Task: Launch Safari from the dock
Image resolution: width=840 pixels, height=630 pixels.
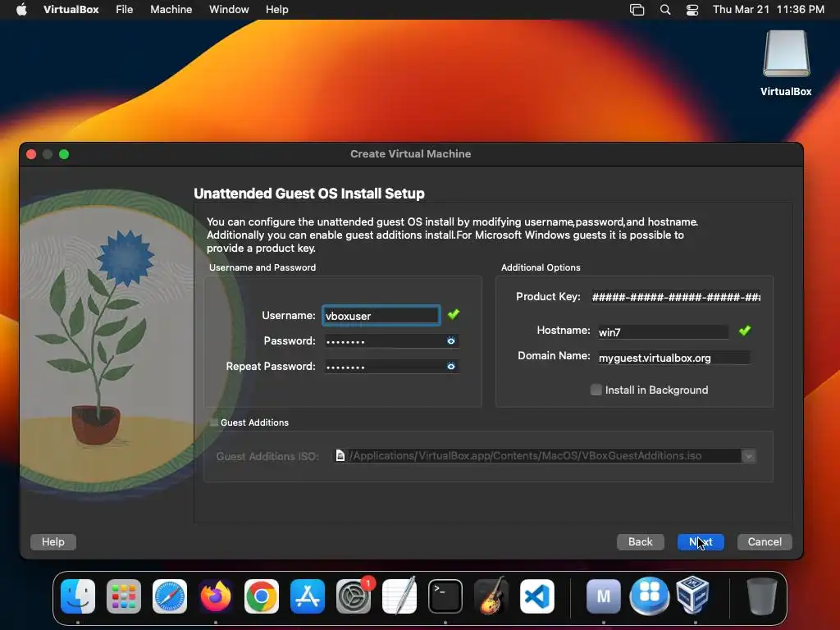Action: point(170,596)
